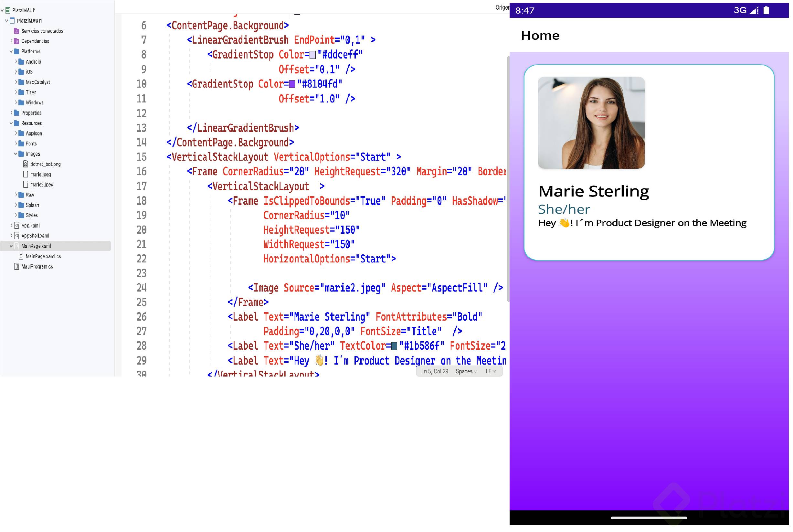The image size is (793, 532).
Task: Click the MainPage.xaml.cs file icon
Action: tap(21, 257)
